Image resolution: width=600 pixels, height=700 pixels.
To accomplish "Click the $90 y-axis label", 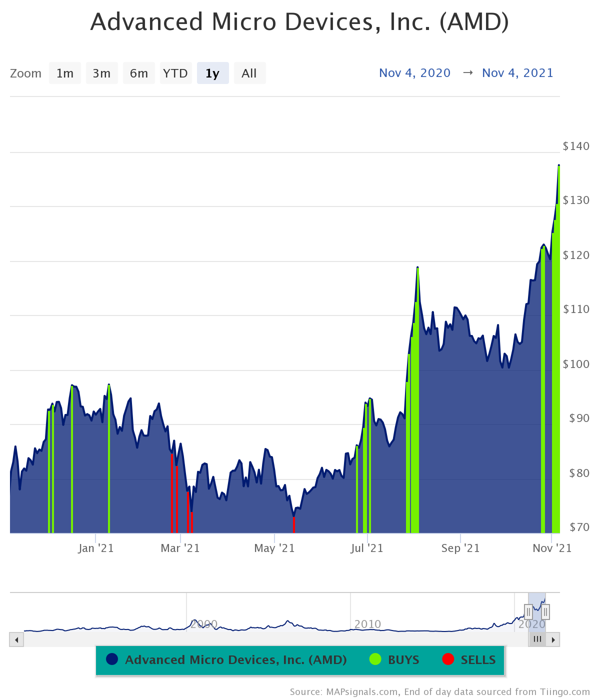I will click(579, 418).
